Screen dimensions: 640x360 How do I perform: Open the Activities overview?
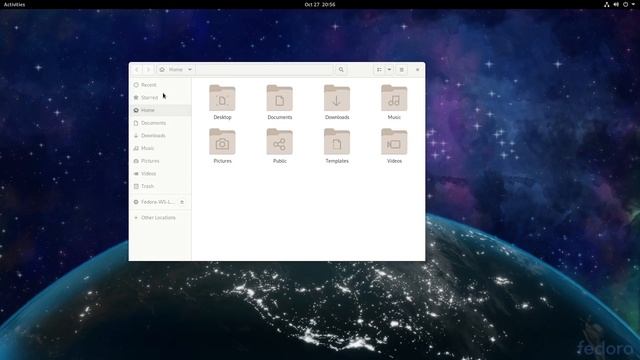tap(14, 4)
